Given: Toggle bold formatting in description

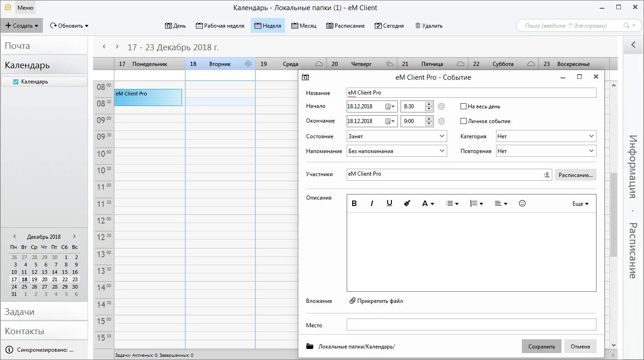Looking at the screenshot, I should pyautogui.click(x=354, y=203).
